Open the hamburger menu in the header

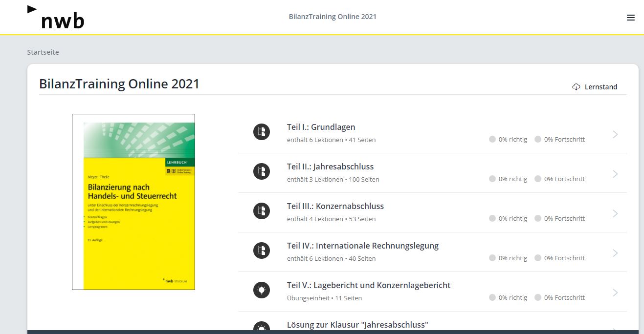coord(630,18)
